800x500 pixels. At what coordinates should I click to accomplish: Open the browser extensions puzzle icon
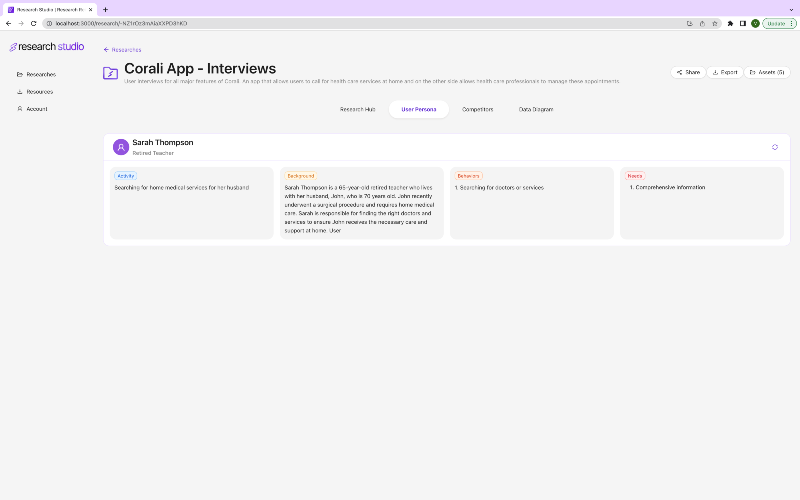(x=730, y=23)
